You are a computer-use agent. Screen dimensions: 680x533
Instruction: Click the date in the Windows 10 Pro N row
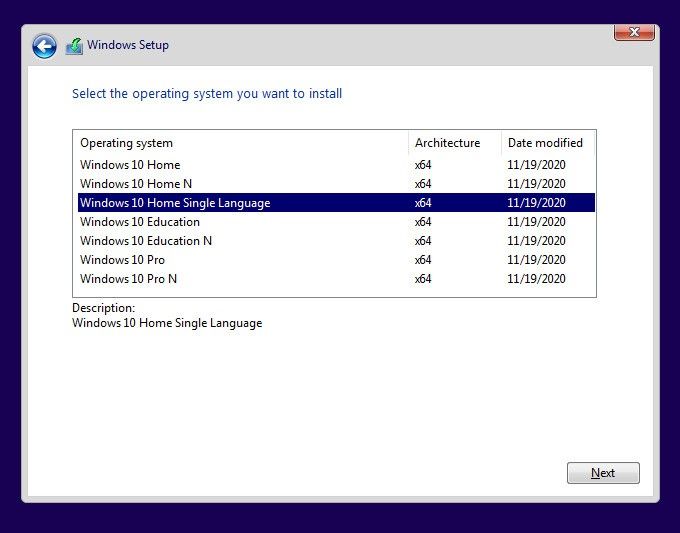click(x=536, y=279)
